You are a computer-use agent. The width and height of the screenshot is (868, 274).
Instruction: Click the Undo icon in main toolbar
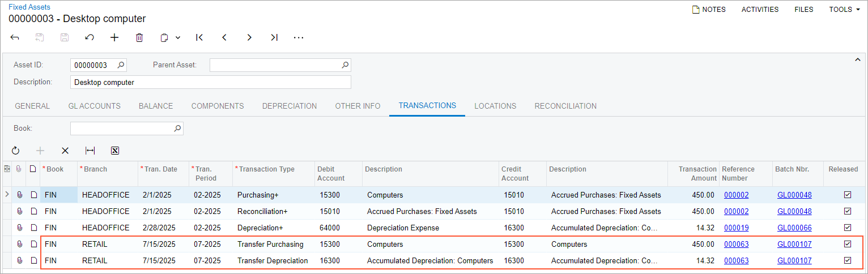tap(90, 37)
